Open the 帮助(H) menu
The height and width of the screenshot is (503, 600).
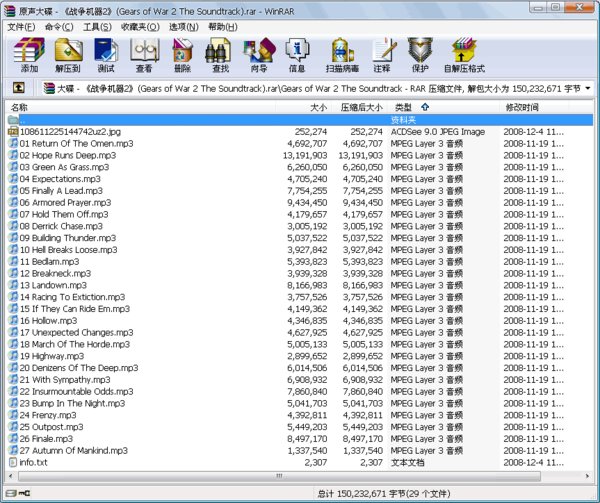223,27
